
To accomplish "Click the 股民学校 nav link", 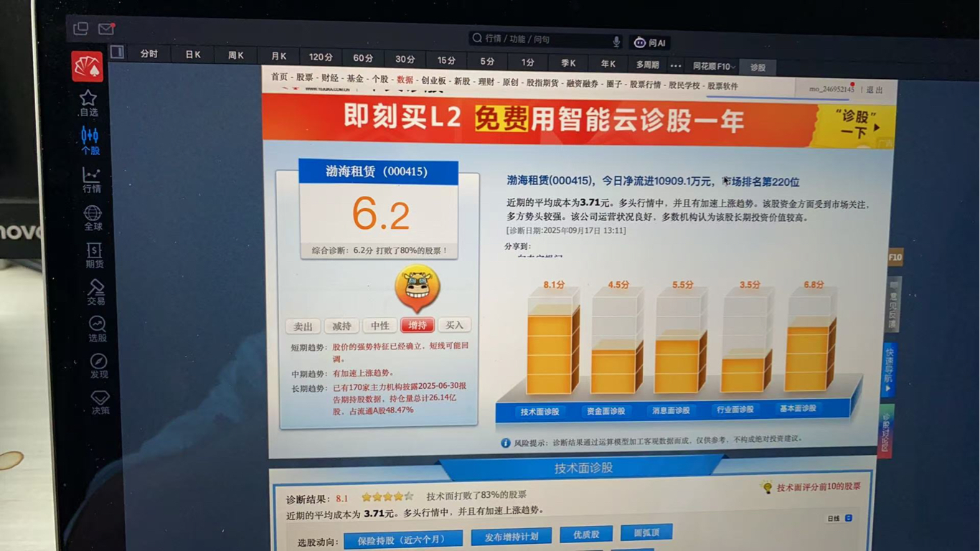I will pyautogui.click(x=684, y=85).
